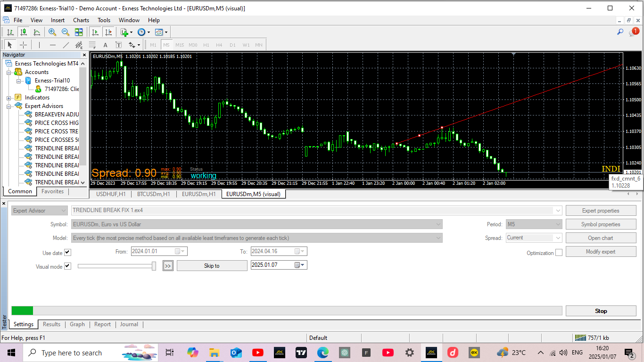This screenshot has width=644, height=362.
Task: Select the Text Label tool
Action: click(x=118, y=45)
